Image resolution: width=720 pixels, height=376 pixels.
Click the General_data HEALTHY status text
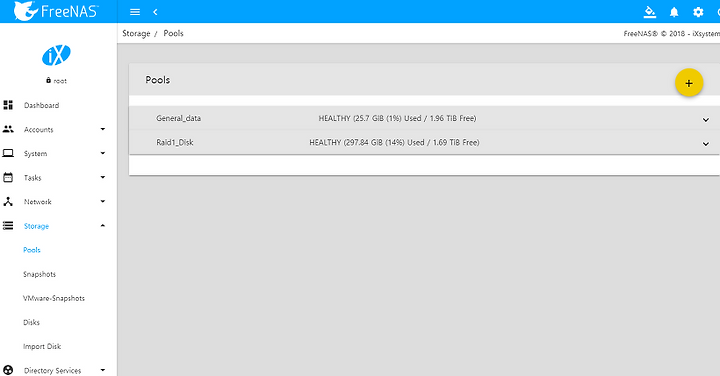[397, 118]
